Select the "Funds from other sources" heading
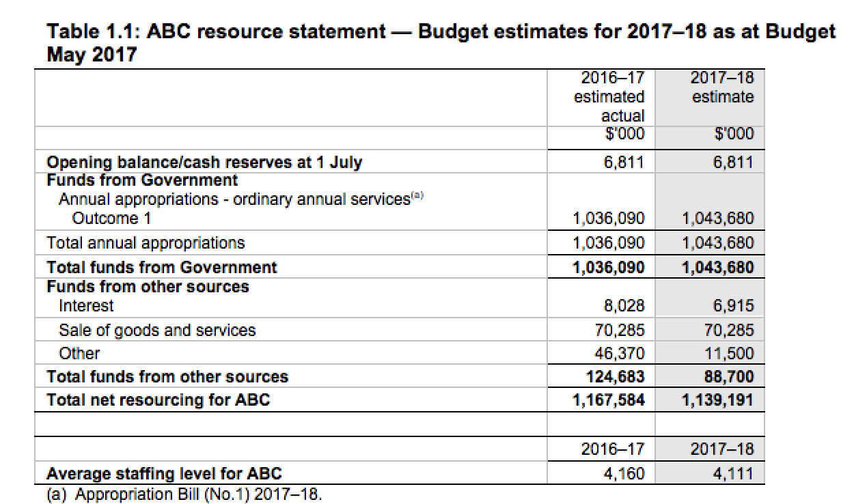854x504 pixels. (148, 287)
